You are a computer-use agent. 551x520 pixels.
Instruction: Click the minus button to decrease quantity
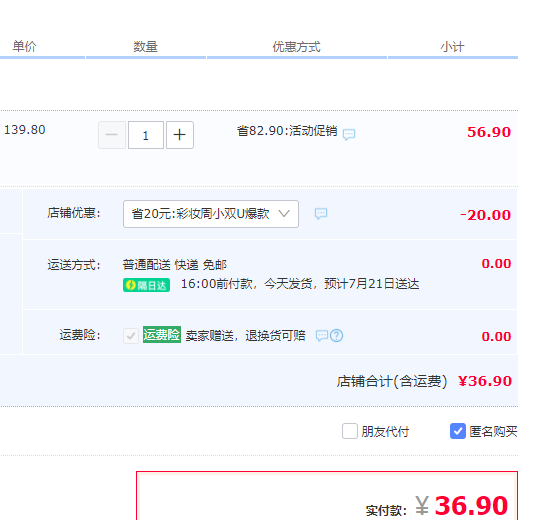coord(112,135)
